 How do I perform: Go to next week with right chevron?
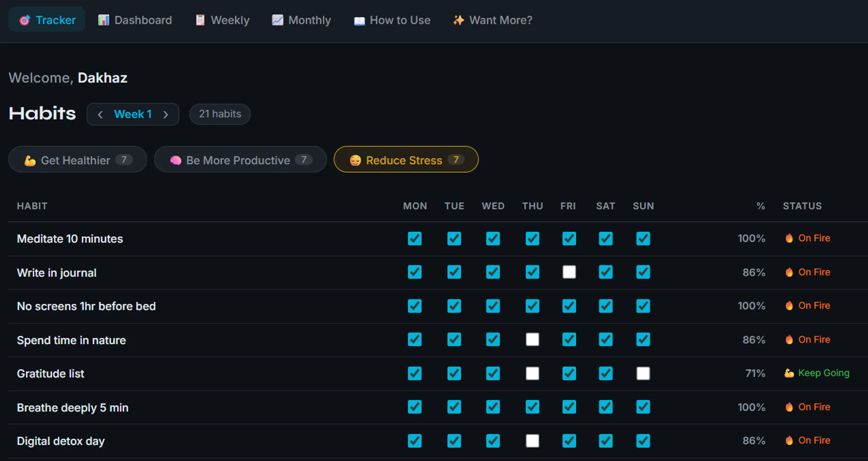coord(165,115)
